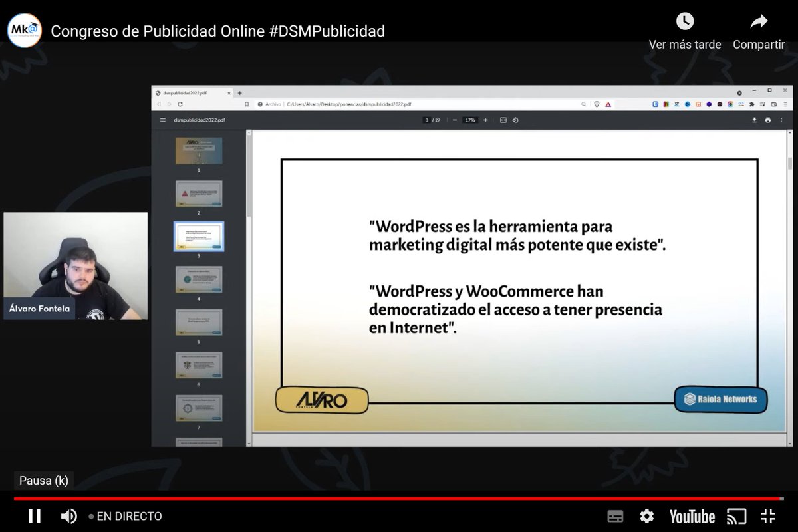Click the PDF page number field

pos(428,120)
